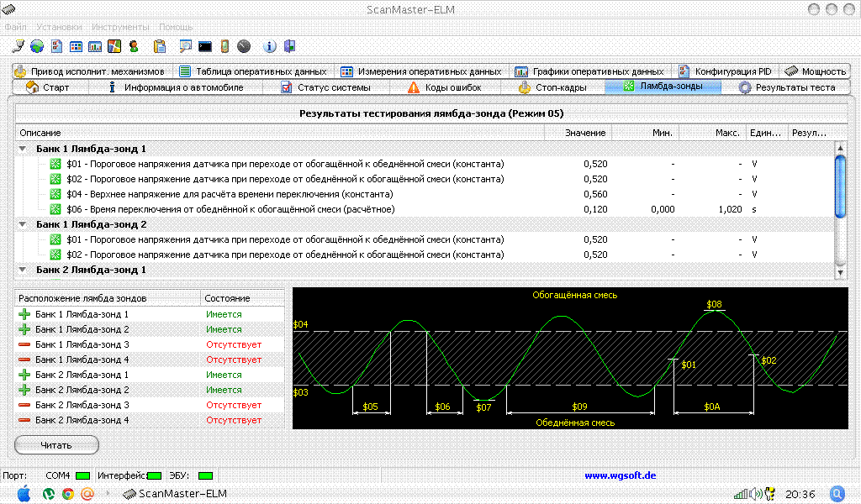
Task: Click the clipboard report toolbar icon
Action: pyautogui.click(x=160, y=46)
